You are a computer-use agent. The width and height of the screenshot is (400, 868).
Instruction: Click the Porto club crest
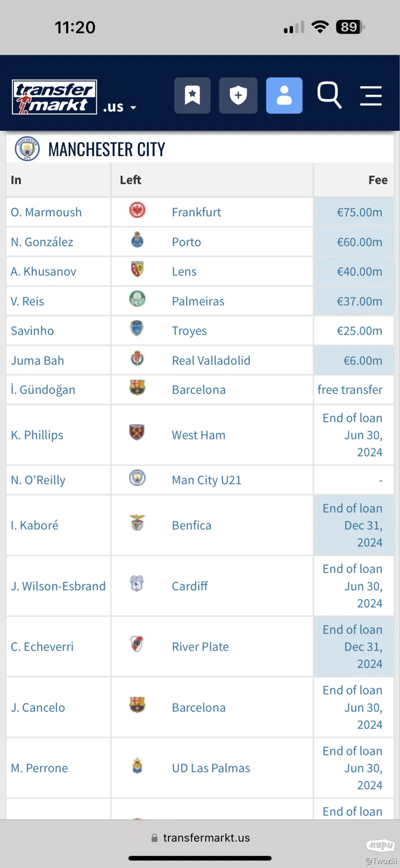pyautogui.click(x=137, y=240)
